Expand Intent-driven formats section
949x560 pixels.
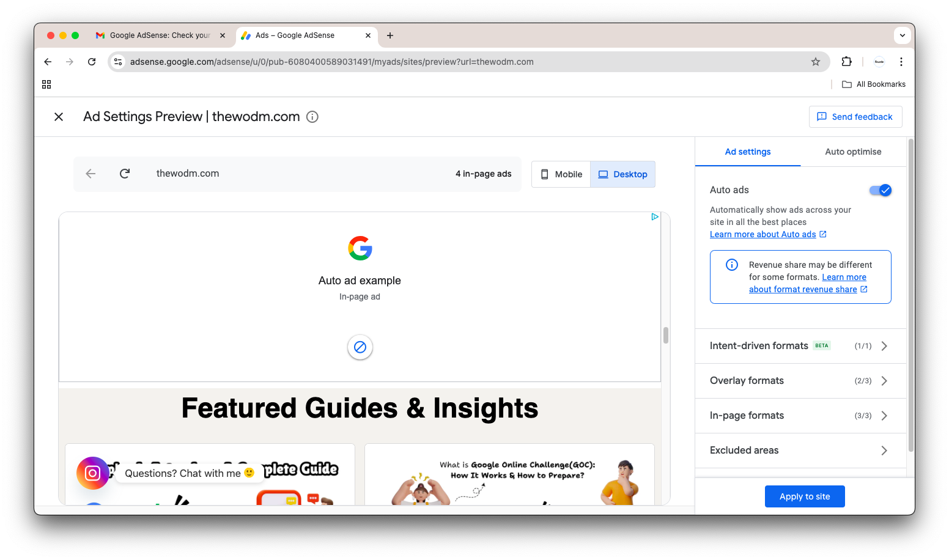pos(800,346)
